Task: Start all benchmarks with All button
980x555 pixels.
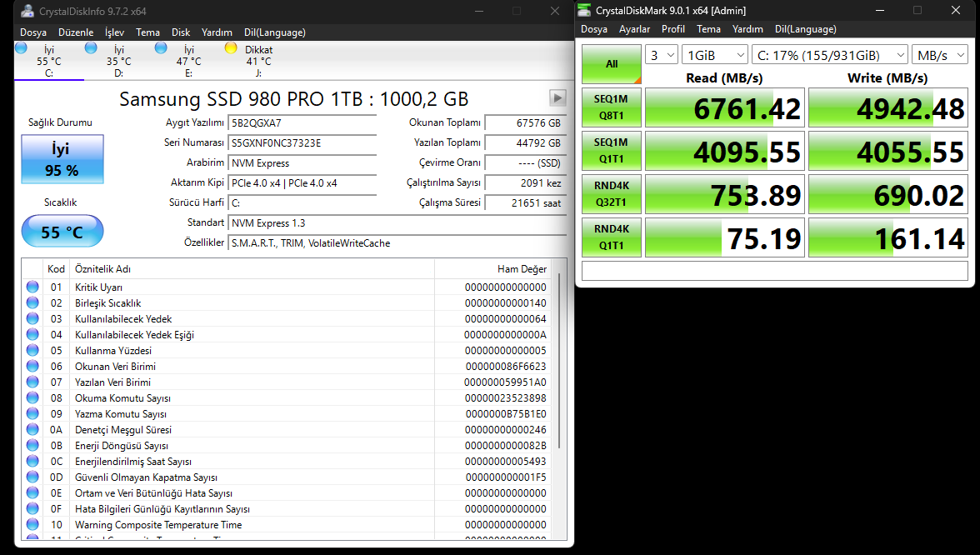Action: tap(612, 63)
